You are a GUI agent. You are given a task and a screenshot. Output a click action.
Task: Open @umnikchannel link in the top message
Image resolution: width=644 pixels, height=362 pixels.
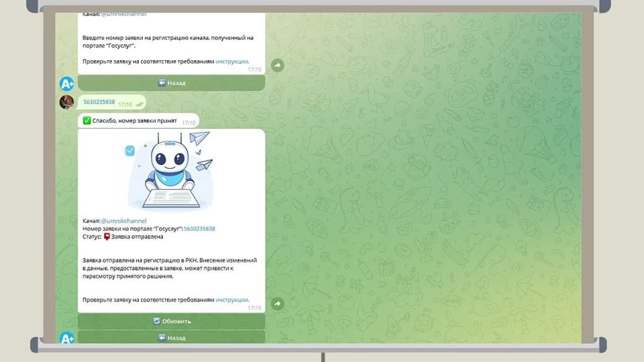123,14
